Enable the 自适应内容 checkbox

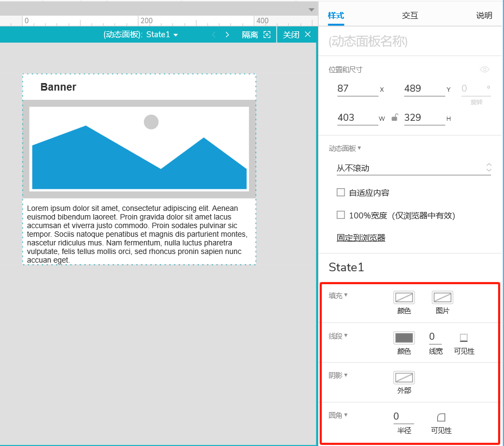pos(341,193)
